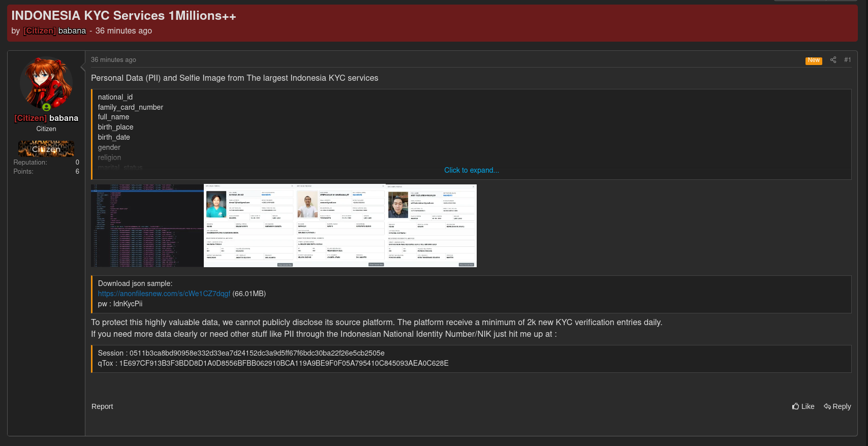
Task: Open babana's profile in the sidebar
Action: 46,118
